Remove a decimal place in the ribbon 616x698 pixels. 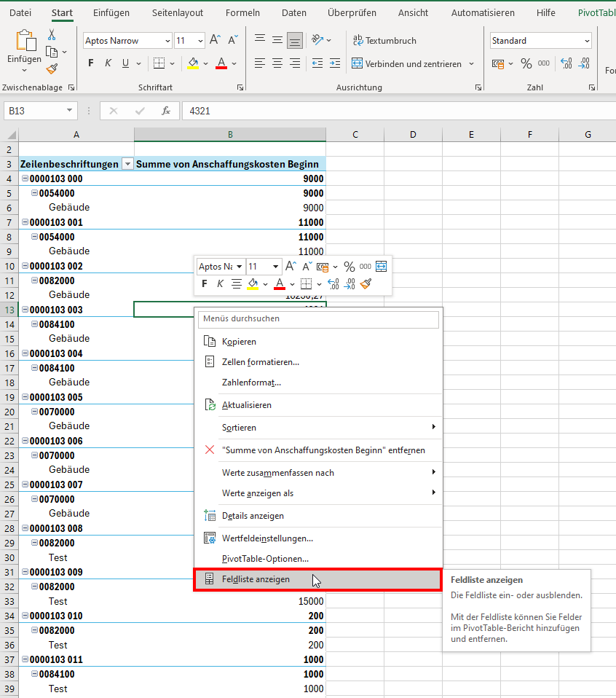[x=584, y=63]
